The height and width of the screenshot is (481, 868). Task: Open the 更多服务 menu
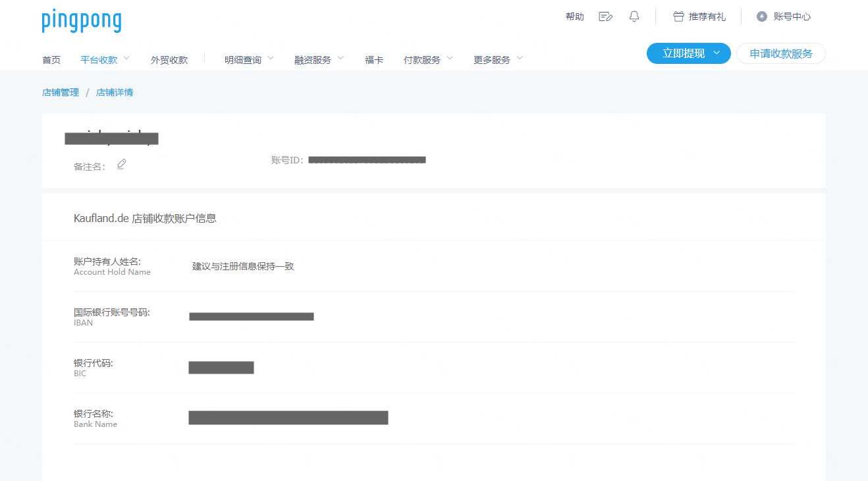pyautogui.click(x=492, y=60)
